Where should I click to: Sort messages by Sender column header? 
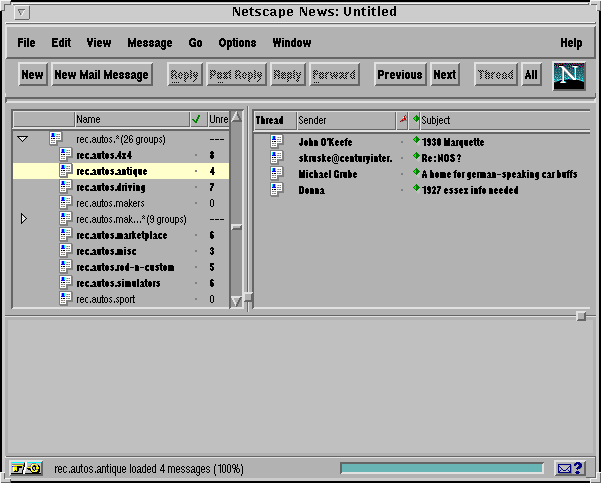coord(346,120)
